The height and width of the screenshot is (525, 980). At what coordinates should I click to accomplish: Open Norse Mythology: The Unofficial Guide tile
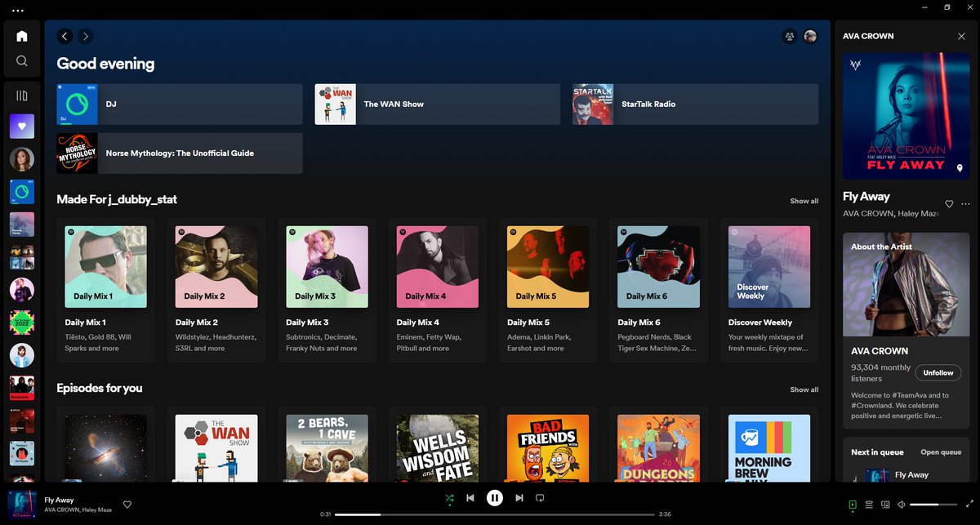pyautogui.click(x=180, y=153)
